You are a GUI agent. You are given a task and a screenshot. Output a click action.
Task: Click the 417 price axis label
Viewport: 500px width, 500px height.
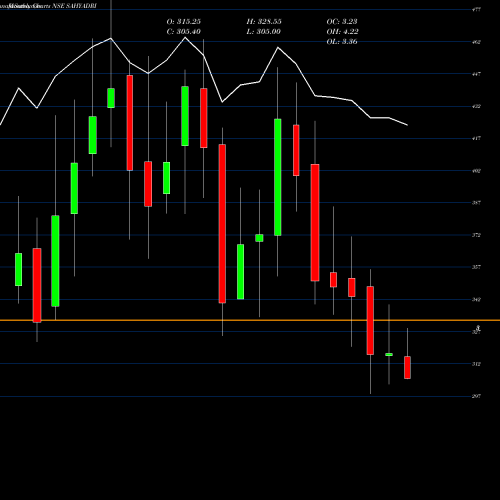pos(477,138)
